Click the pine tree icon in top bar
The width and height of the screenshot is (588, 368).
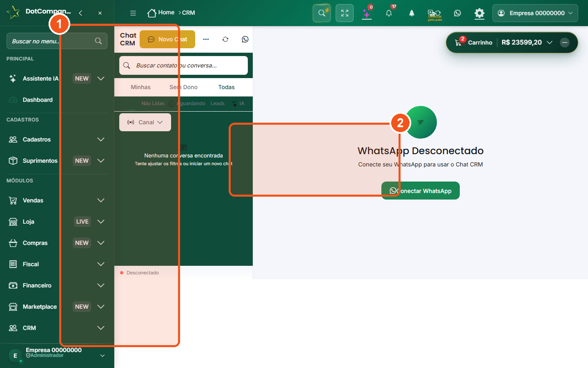click(412, 13)
